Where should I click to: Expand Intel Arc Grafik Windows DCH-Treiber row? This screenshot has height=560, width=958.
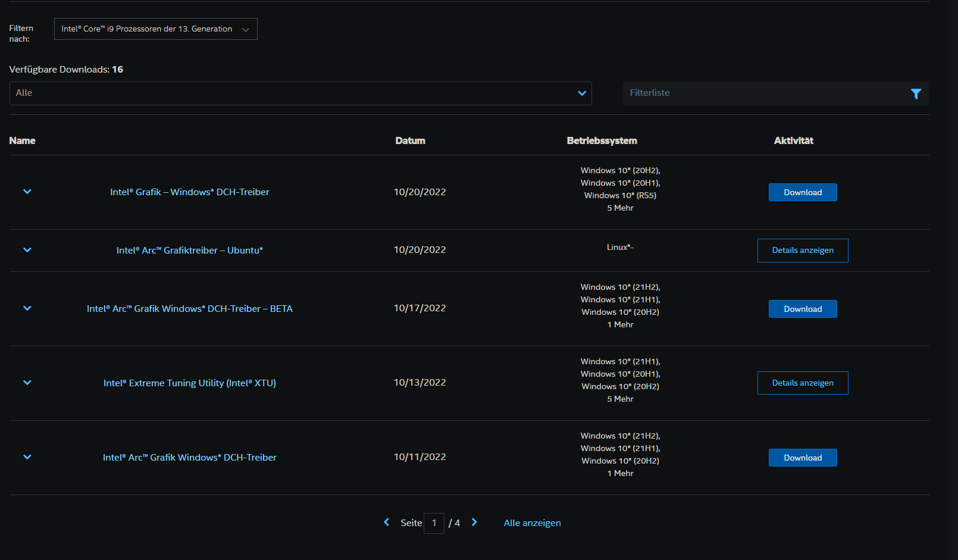click(27, 457)
